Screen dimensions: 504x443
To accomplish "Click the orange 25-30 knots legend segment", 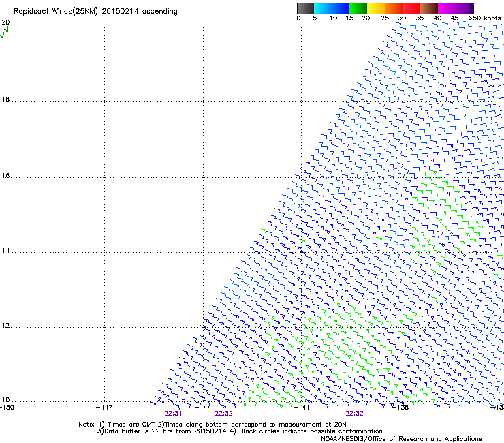I will point(394,8).
